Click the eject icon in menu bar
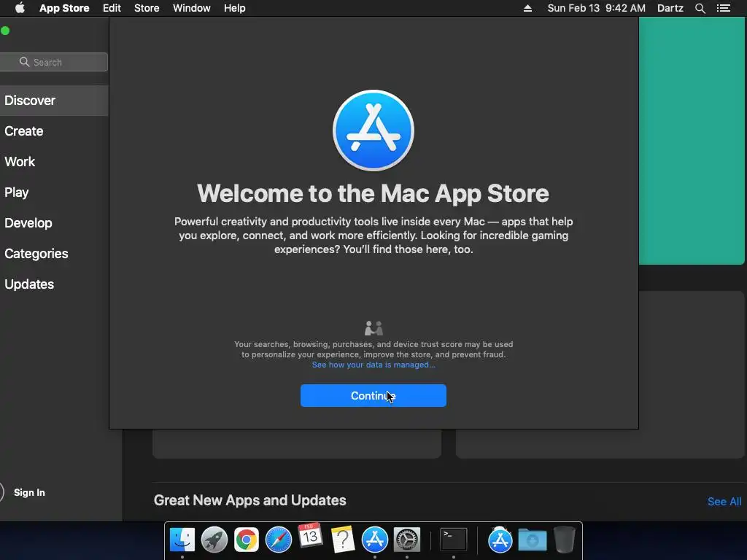The width and height of the screenshot is (747, 560). click(x=527, y=8)
